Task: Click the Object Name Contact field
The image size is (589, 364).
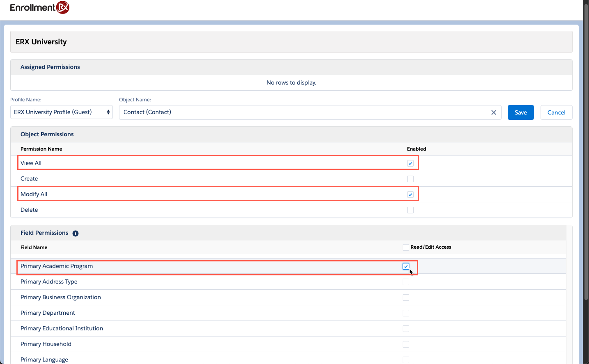Action: pos(304,112)
